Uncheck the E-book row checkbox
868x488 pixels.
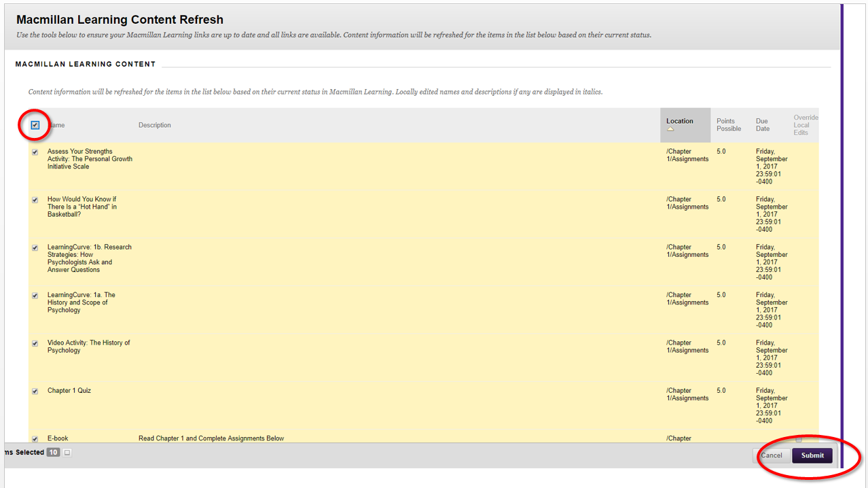click(x=35, y=438)
